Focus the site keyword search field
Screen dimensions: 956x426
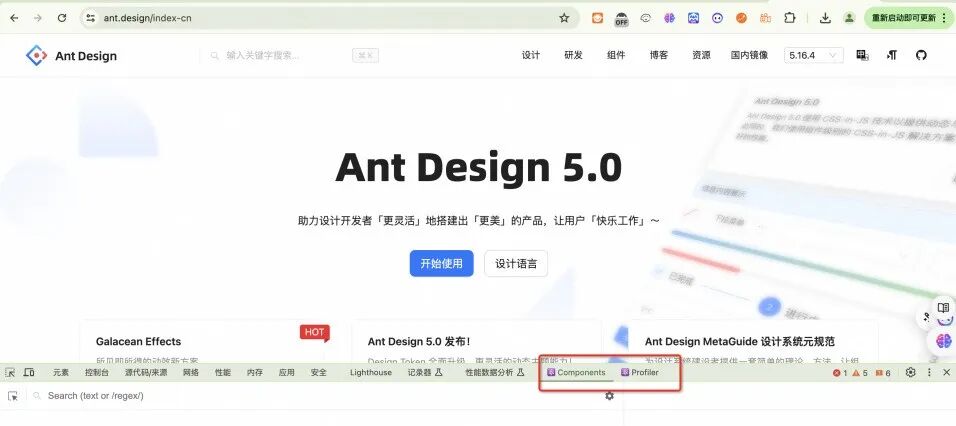point(294,55)
